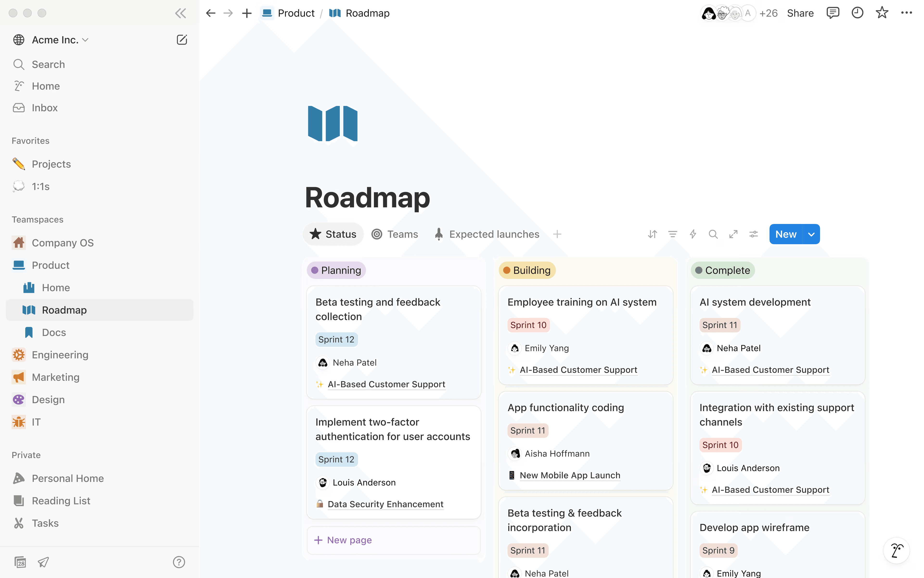The image size is (924, 578).
Task: Click the blue New button
Action: click(x=786, y=234)
